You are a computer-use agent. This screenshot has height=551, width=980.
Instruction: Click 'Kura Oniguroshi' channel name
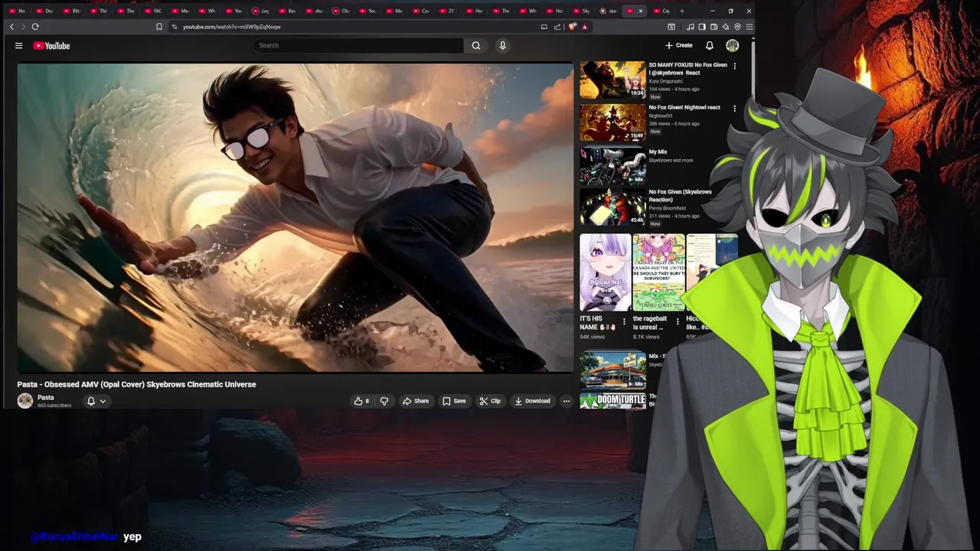(x=665, y=81)
